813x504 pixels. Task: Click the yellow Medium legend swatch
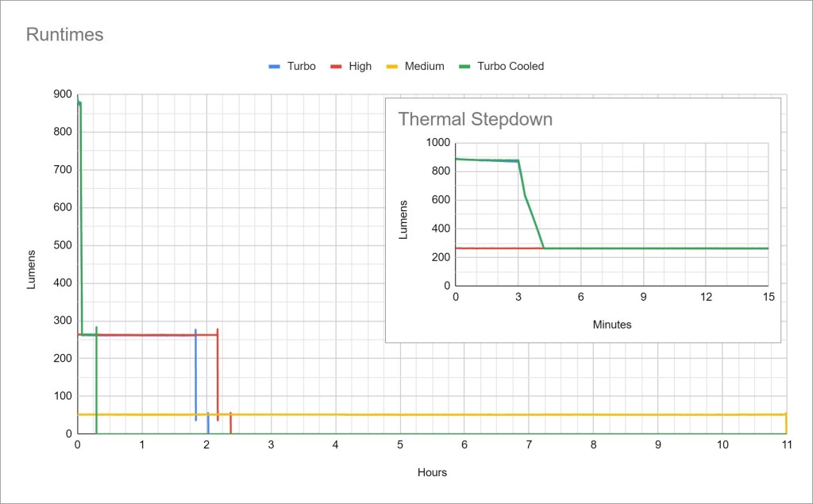(391, 67)
